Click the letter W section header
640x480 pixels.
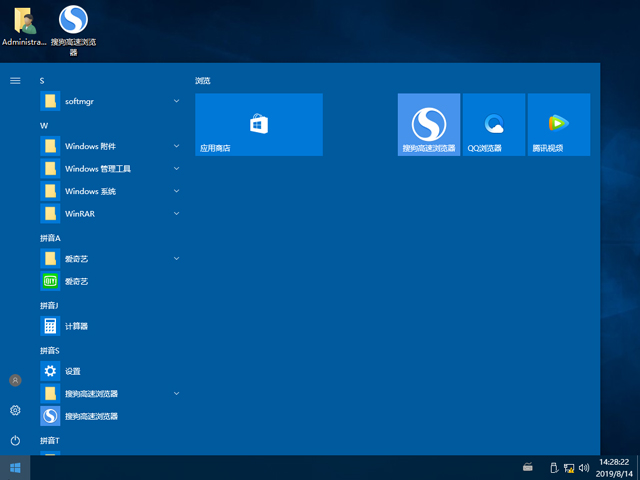[44, 126]
